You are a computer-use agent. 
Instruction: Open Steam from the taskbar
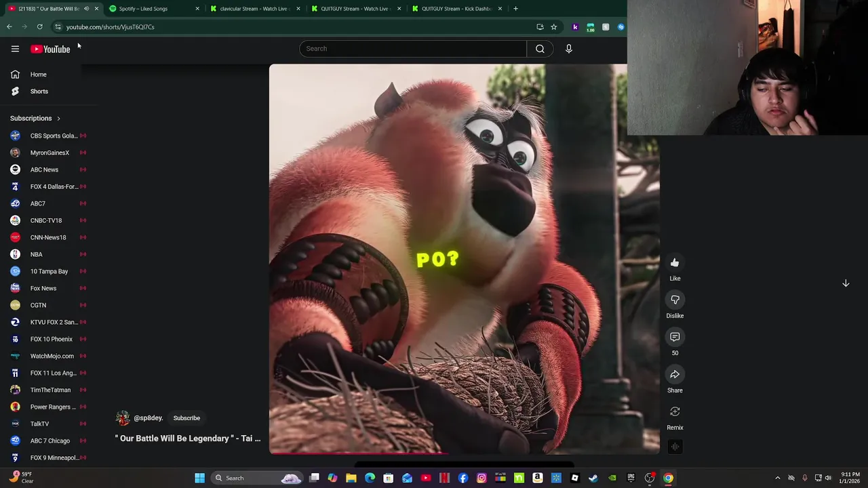pyautogui.click(x=593, y=478)
